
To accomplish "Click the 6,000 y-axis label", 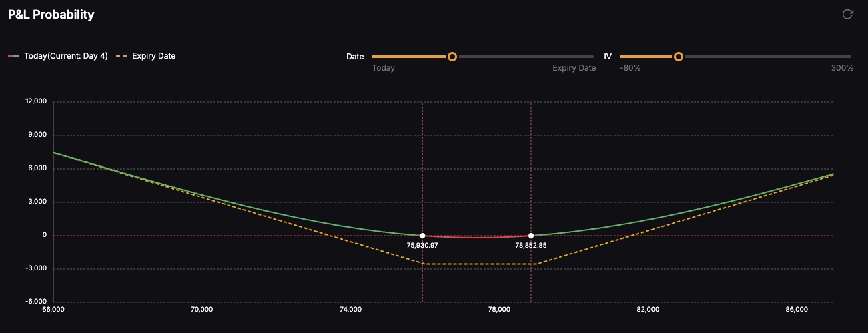I will (x=37, y=168).
